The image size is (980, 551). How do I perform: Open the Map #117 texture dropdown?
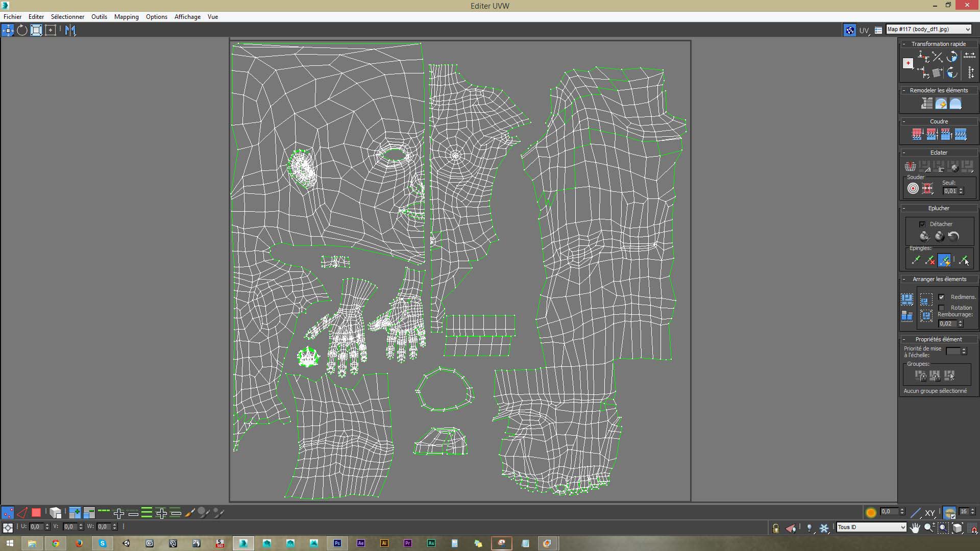pos(928,29)
